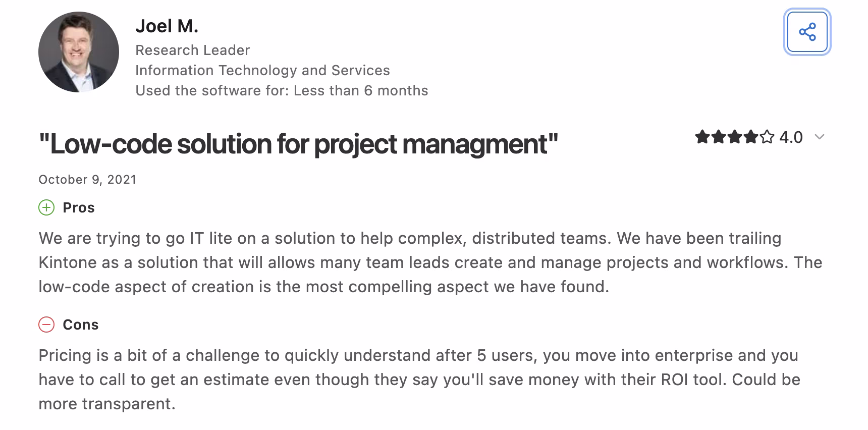The width and height of the screenshot is (868, 430).
Task: Click the green plus Pros icon
Action: pyautogui.click(x=46, y=207)
